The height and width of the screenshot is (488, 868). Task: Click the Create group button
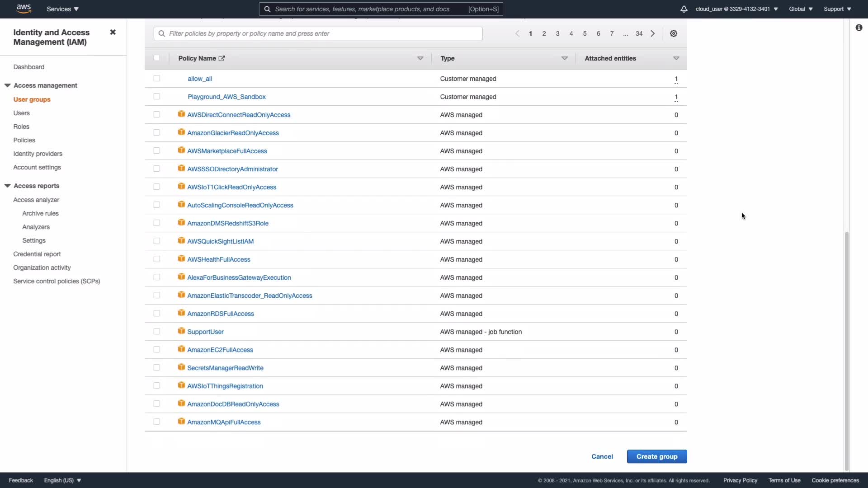[656, 456]
